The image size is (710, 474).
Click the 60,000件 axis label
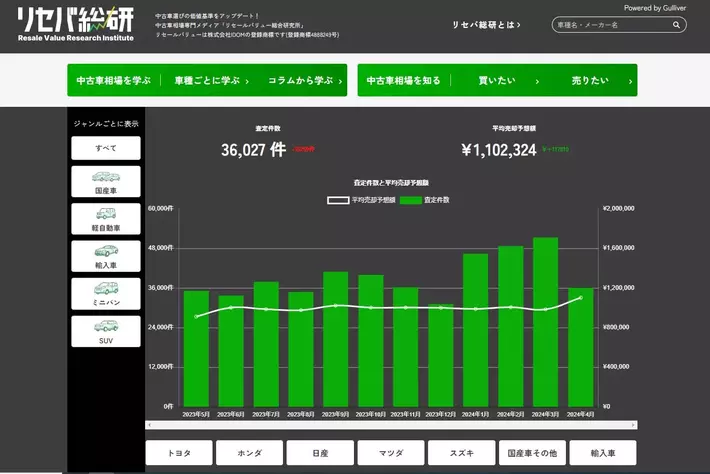coord(161,208)
